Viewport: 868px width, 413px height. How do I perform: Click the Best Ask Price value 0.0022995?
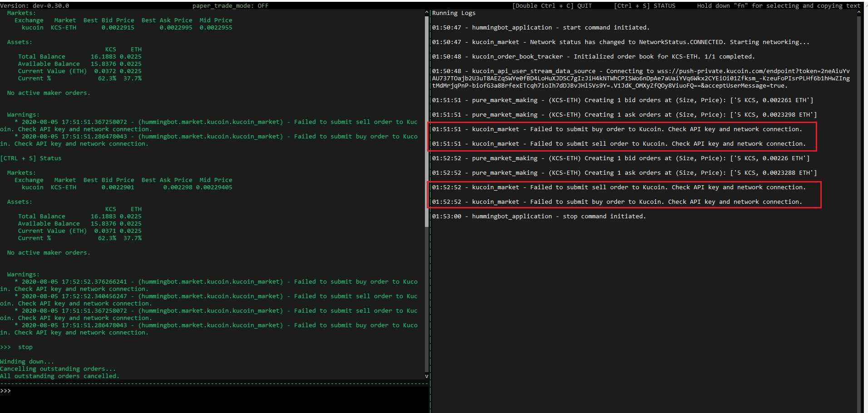point(176,28)
